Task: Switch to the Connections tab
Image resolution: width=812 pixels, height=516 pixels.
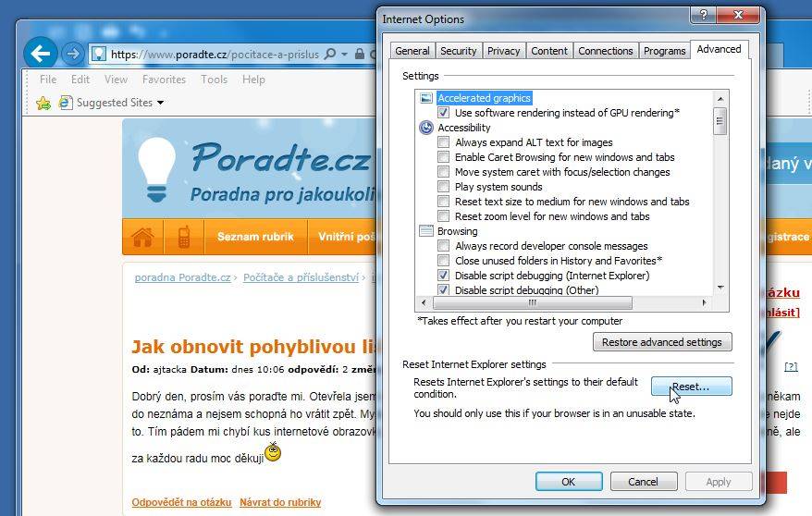Action: (606, 51)
